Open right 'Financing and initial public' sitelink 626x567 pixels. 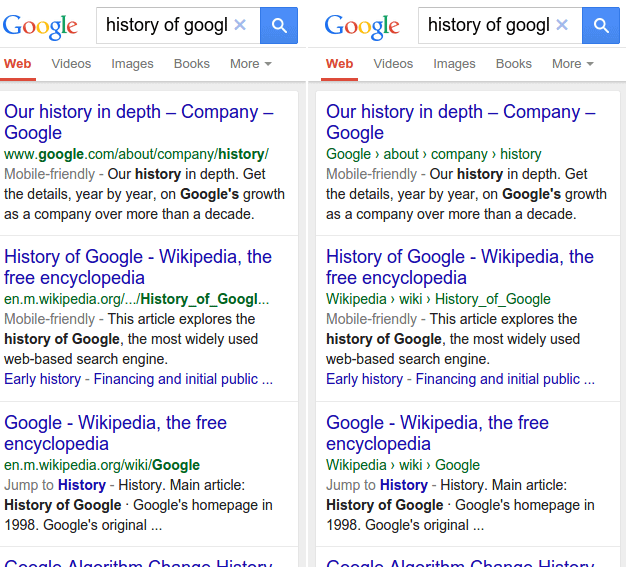click(x=505, y=379)
